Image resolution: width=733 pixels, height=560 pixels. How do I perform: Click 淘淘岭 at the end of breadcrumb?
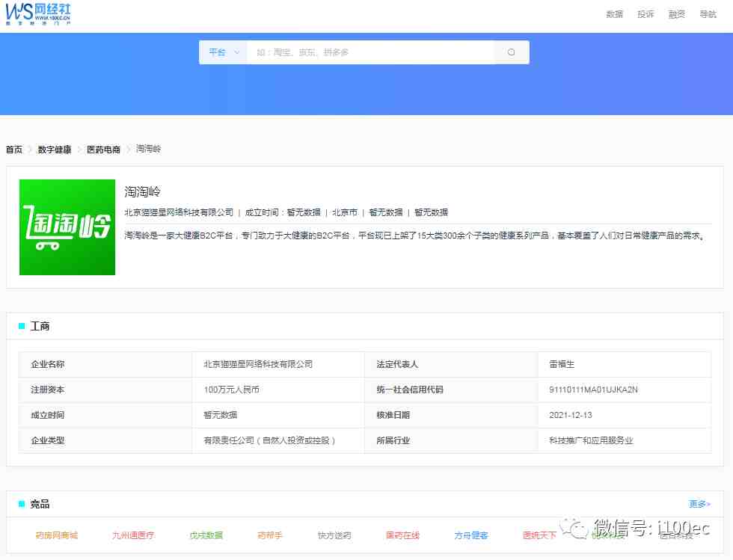point(148,149)
